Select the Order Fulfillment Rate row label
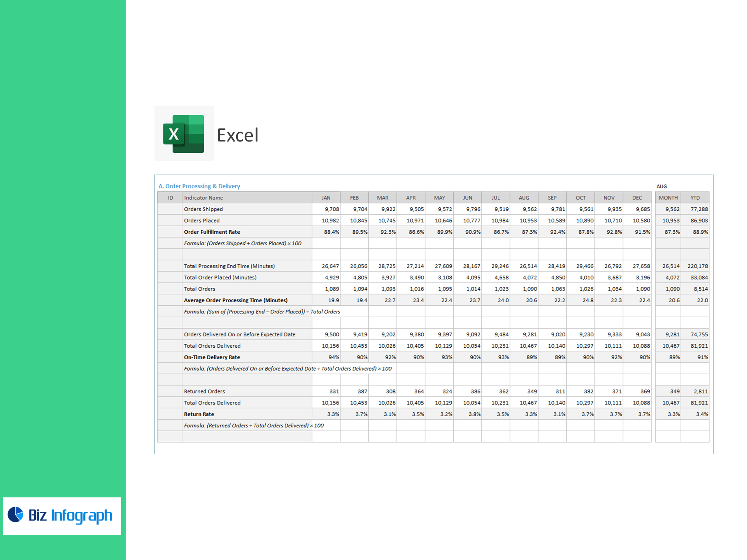The height and width of the screenshot is (560, 747). pyautogui.click(x=212, y=232)
